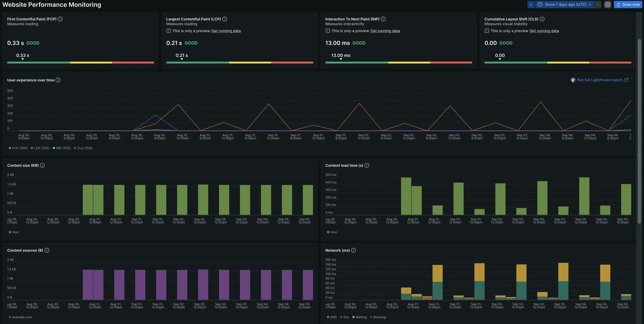644x324 pixels.
Task: Click User experience over time info icon
Action: tap(58, 80)
